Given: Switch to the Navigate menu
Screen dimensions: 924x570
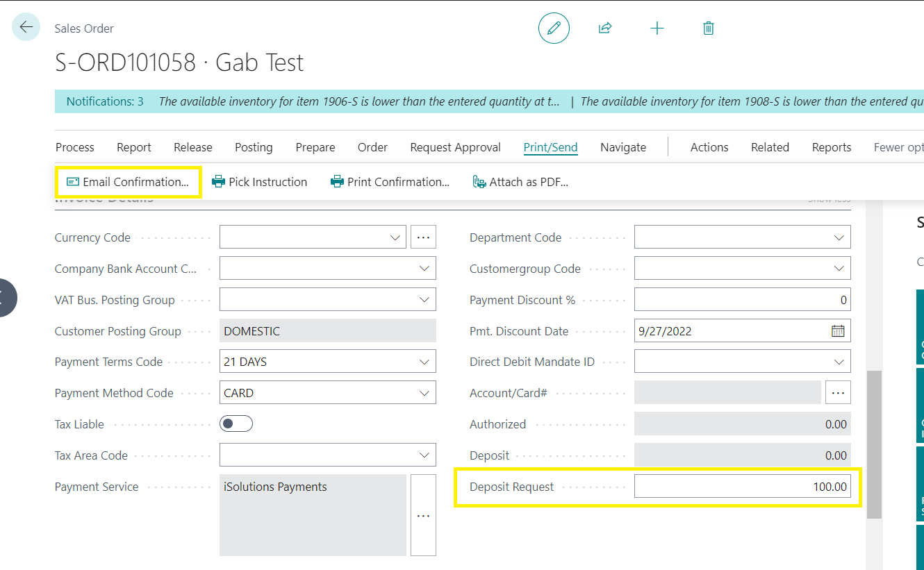Looking at the screenshot, I should tap(623, 147).
